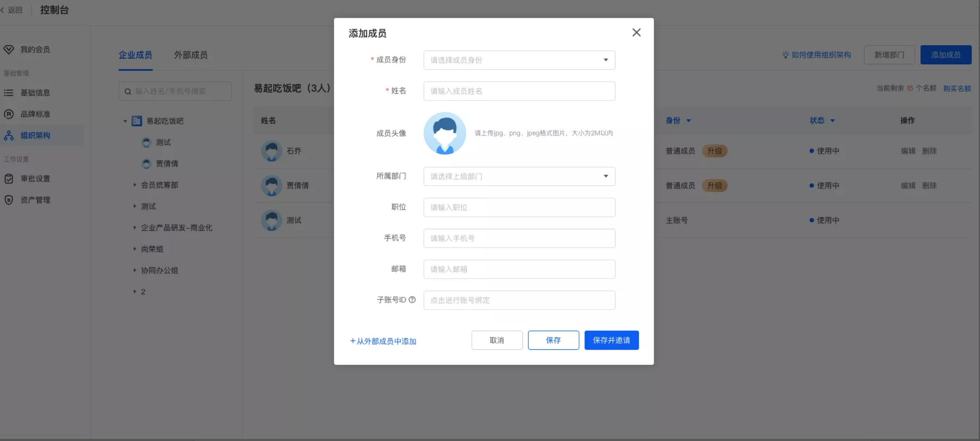The image size is (980, 441).
Task: Open 品牌标准 icon in sidebar
Action: point(9,114)
